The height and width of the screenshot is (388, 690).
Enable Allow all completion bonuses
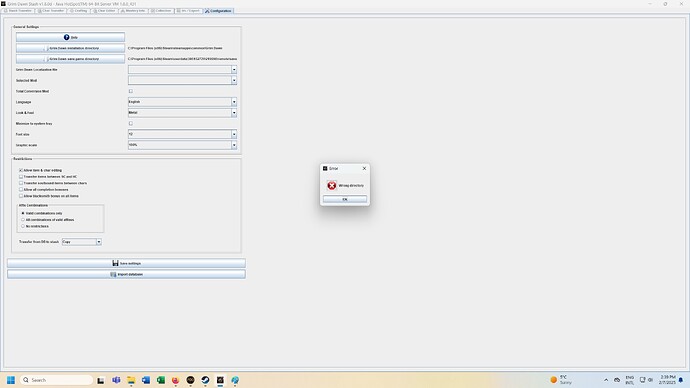pos(21,190)
